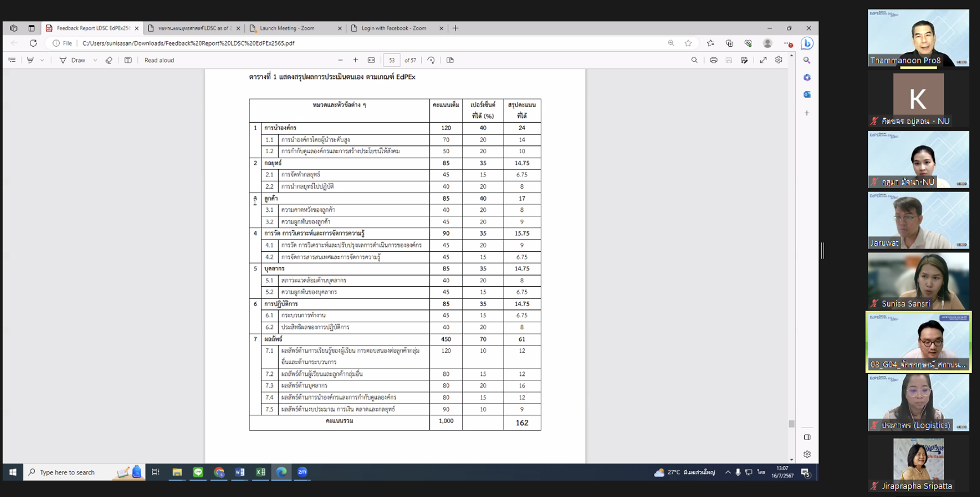
Task: Open Microsoft 365 in the sidebar
Action: 807,78
